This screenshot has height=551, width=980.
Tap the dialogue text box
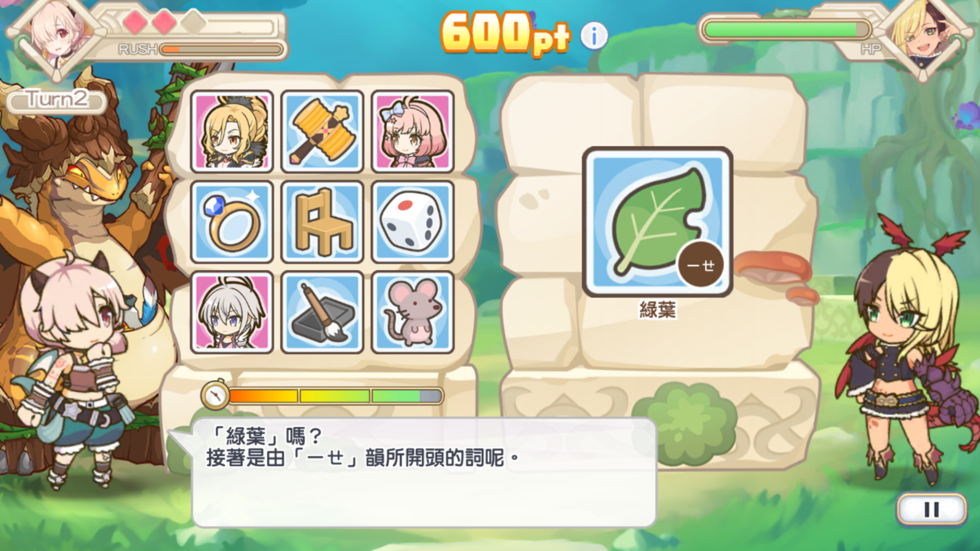point(424,473)
